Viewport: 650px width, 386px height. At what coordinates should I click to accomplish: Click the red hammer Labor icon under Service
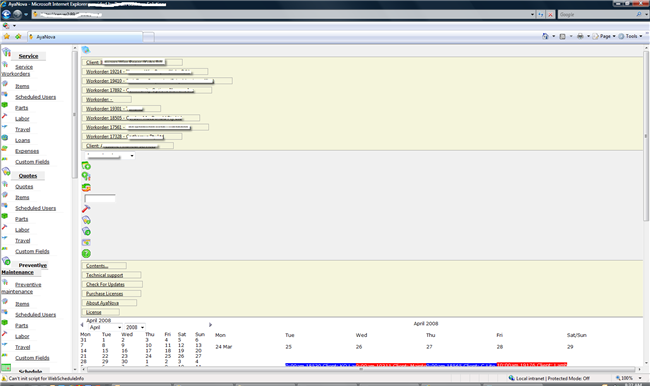coord(5,116)
